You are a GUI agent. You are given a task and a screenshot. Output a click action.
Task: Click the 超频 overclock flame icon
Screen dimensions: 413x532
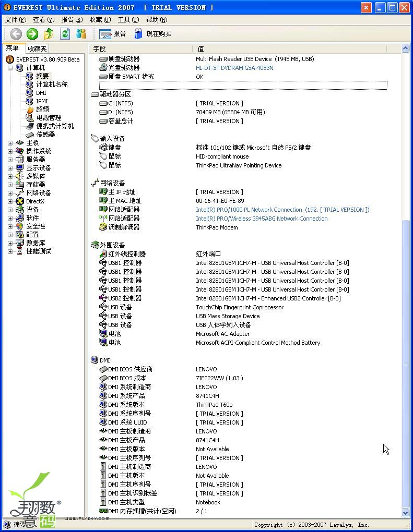(x=30, y=110)
